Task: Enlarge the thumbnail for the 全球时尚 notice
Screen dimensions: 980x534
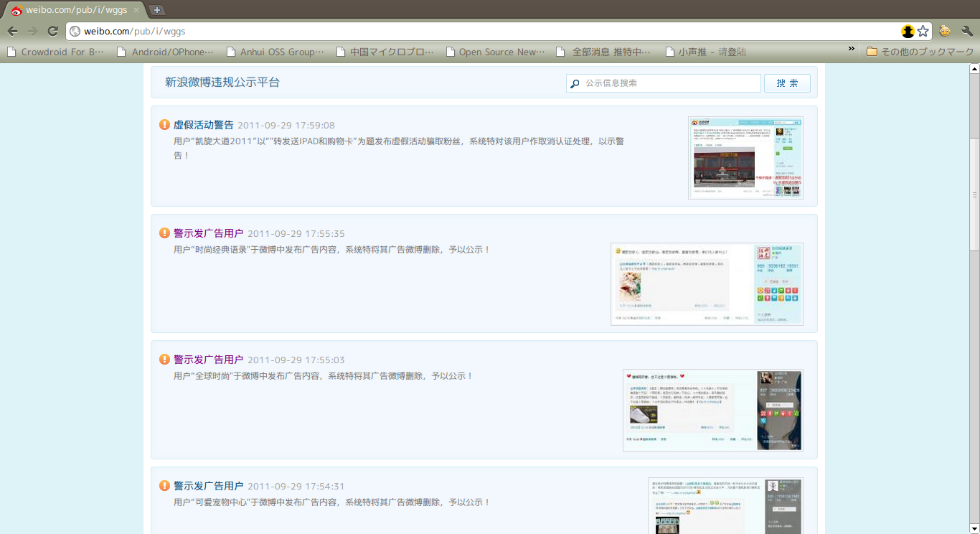Action: click(712, 411)
